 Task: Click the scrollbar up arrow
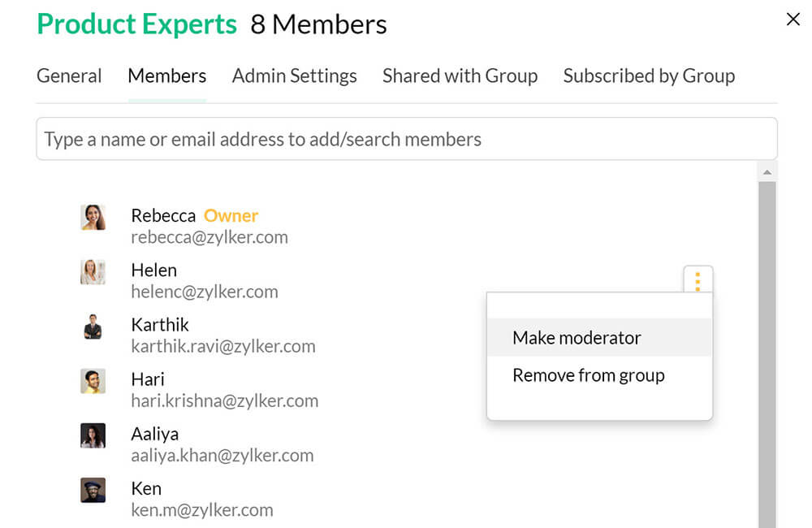point(767,171)
